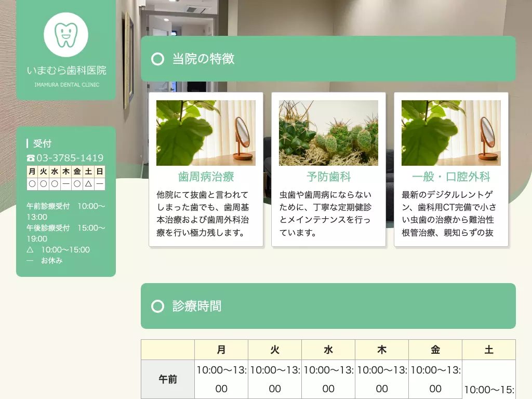
Task: Click the 診療時間 section heading
Action: coord(197,306)
